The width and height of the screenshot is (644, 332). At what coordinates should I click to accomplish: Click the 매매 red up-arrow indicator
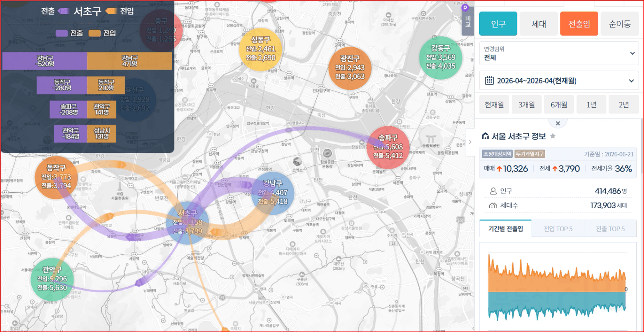point(499,169)
